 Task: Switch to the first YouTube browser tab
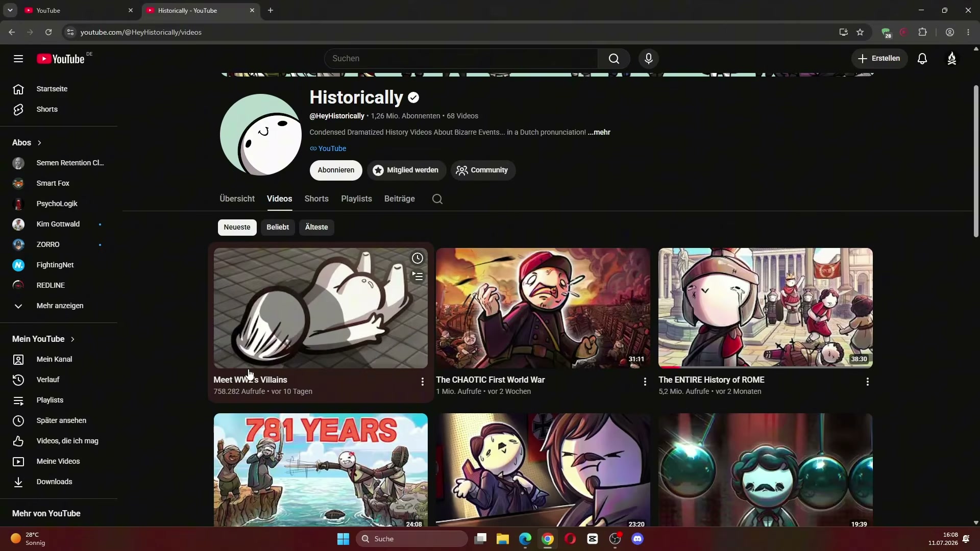[x=77, y=10]
